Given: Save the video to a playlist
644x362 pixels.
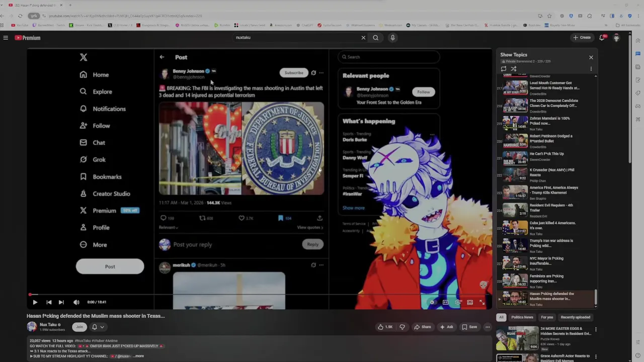Looking at the screenshot, I should (x=469, y=327).
